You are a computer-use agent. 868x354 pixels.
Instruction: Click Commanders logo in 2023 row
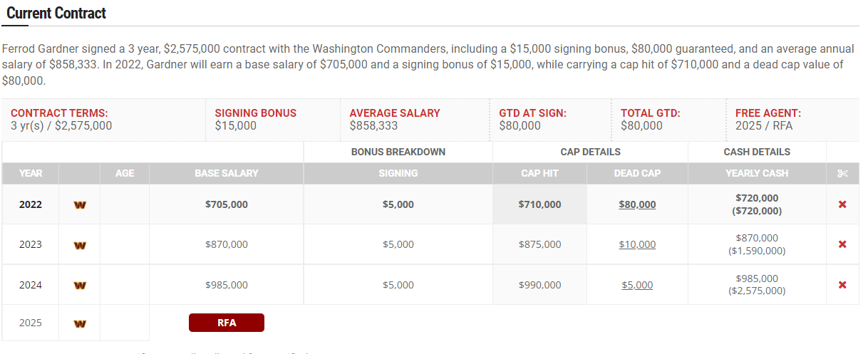pos(80,245)
